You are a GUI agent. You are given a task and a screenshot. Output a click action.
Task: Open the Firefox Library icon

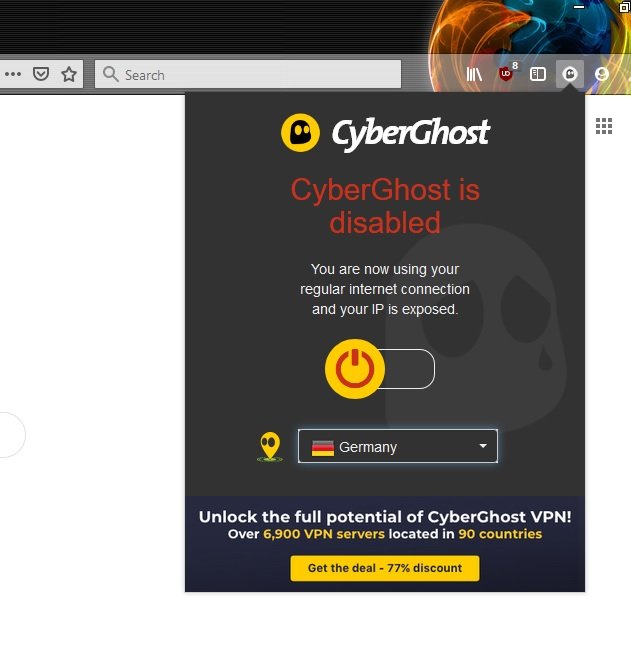click(x=474, y=74)
